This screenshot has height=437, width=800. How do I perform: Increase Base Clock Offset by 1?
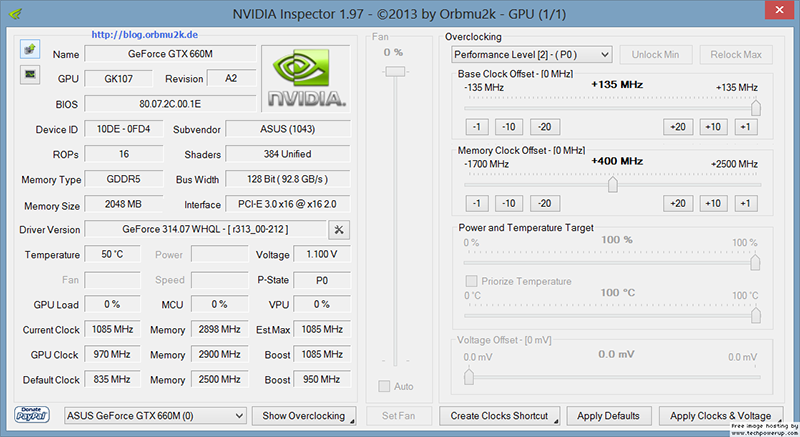pos(746,127)
